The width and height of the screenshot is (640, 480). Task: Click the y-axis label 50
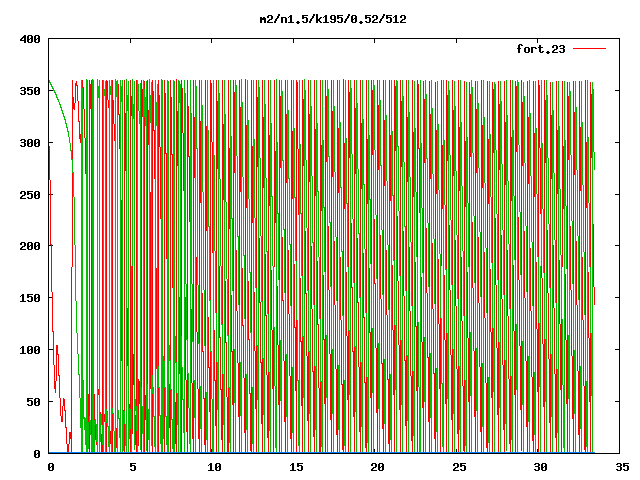coord(33,402)
